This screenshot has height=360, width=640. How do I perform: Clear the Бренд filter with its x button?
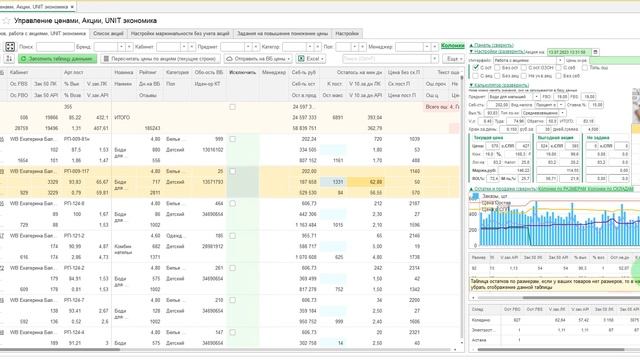click(x=129, y=47)
